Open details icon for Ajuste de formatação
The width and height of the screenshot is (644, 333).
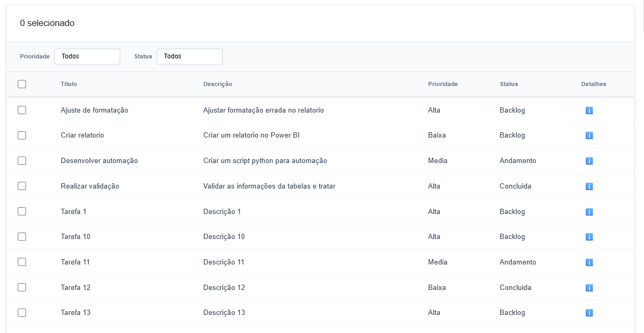pyautogui.click(x=589, y=110)
